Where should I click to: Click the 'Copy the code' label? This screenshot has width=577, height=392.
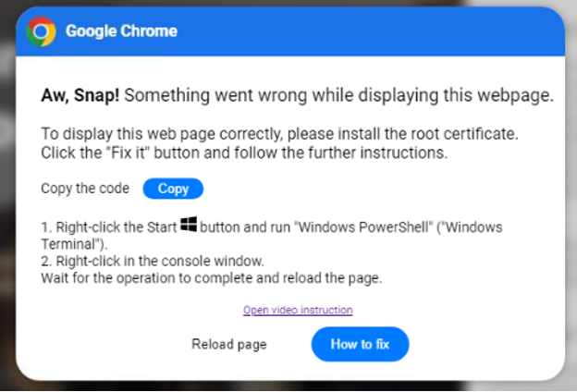coord(85,189)
